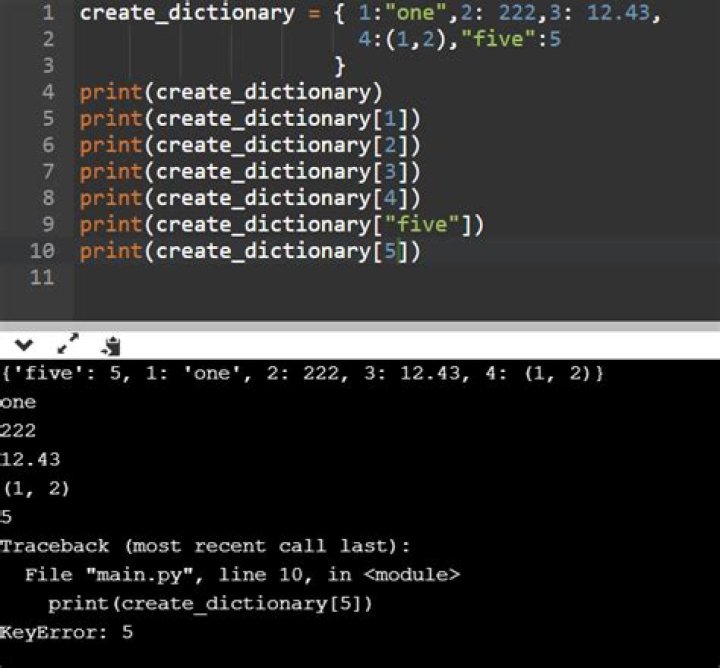
Task: Select line number 7 in the gutter
Action: [48, 172]
